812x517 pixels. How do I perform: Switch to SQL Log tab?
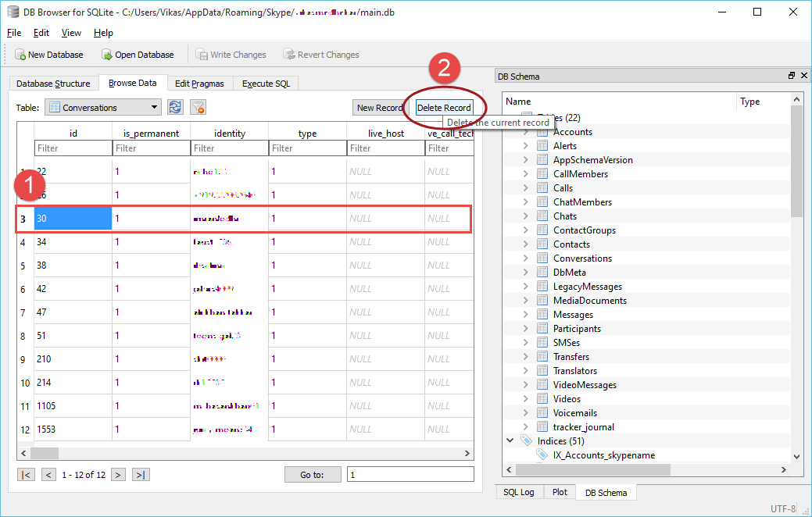(x=519, y=492)
